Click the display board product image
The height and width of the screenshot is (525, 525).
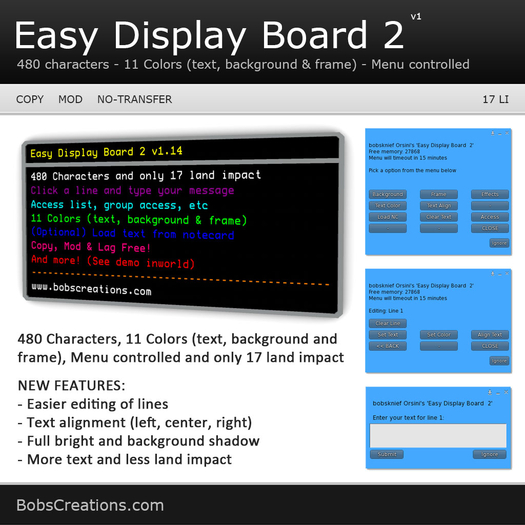pyautogui.click(x=183, y=224)
